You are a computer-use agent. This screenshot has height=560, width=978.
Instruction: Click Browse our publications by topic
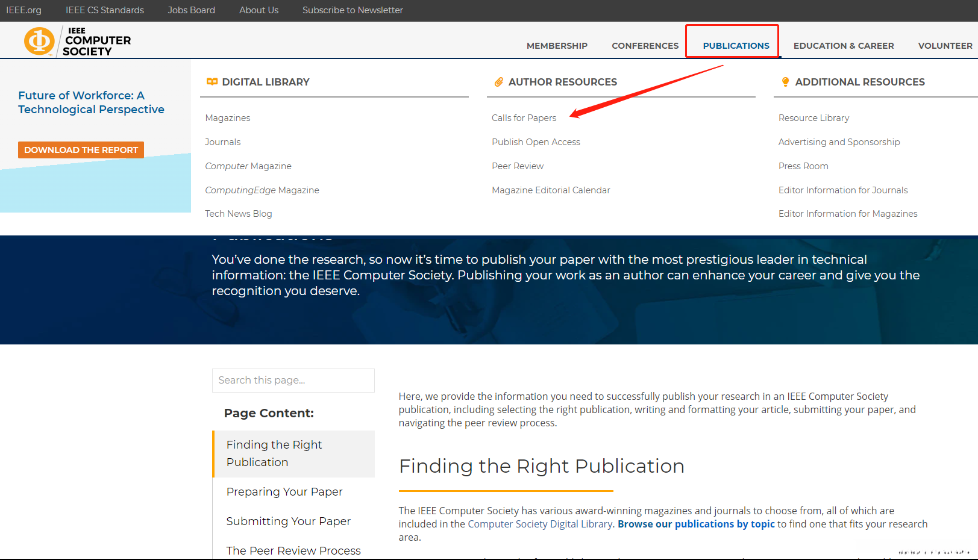tap(696, 524)
